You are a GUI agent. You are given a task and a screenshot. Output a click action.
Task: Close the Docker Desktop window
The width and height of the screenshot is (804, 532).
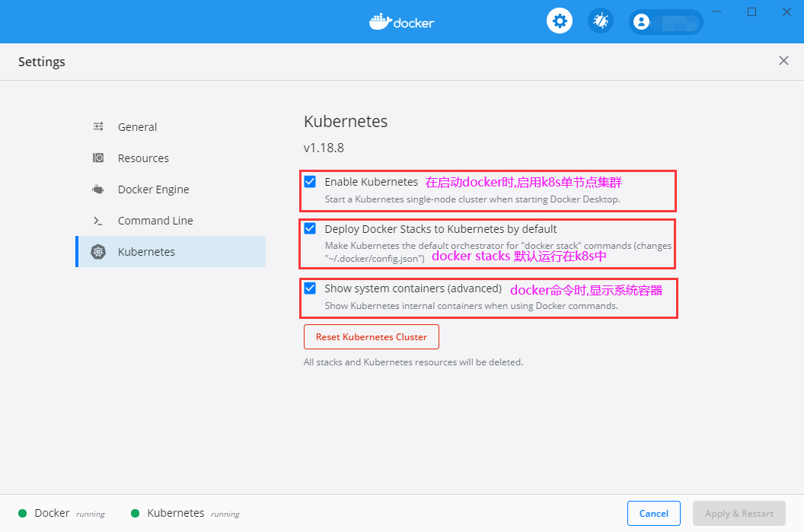pyautogui.click(x=786, y=11)
